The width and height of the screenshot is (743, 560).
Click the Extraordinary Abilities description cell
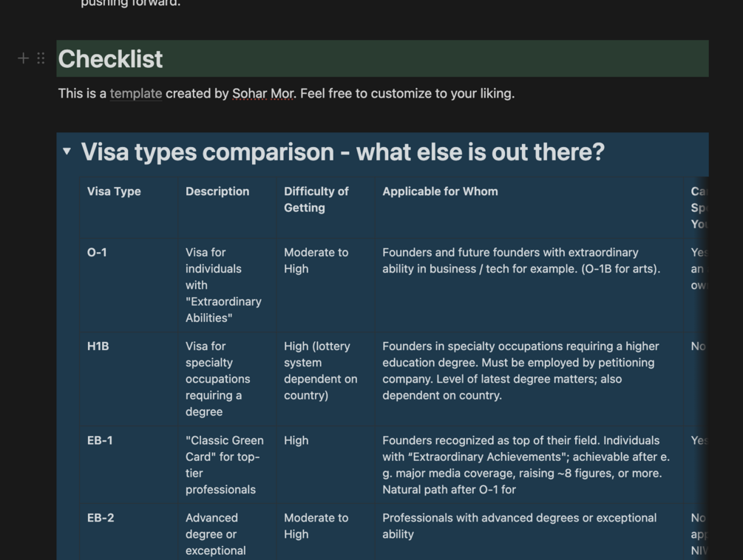(223, 285)
